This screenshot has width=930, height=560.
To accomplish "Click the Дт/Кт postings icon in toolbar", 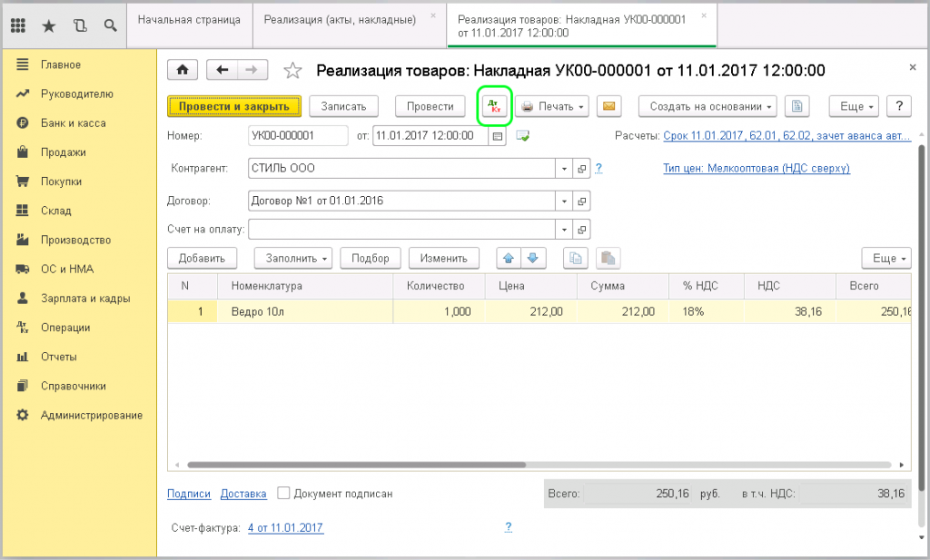I will pyautogui.click(x=495, y=106).
